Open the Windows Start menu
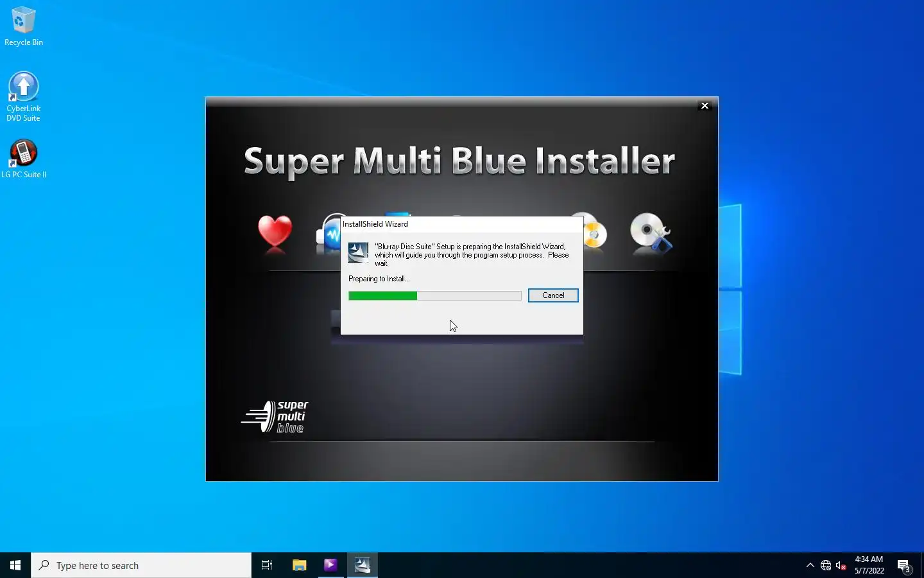 tap(15, 565)
